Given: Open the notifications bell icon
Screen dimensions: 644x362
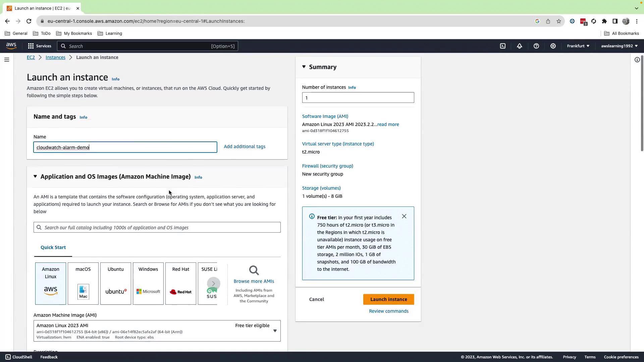Looking at the screenshot, I should tap(519, 46).
